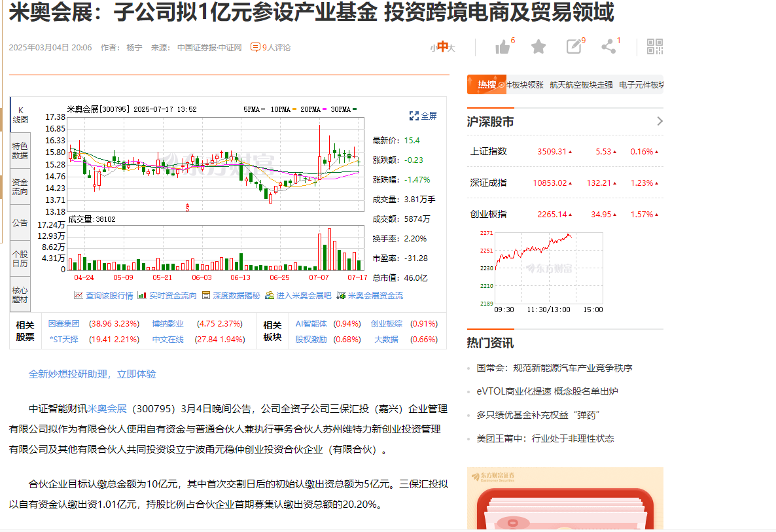
Task: Open news eVTOL商业化提速 概念股名单出炉
Action: 547,391
